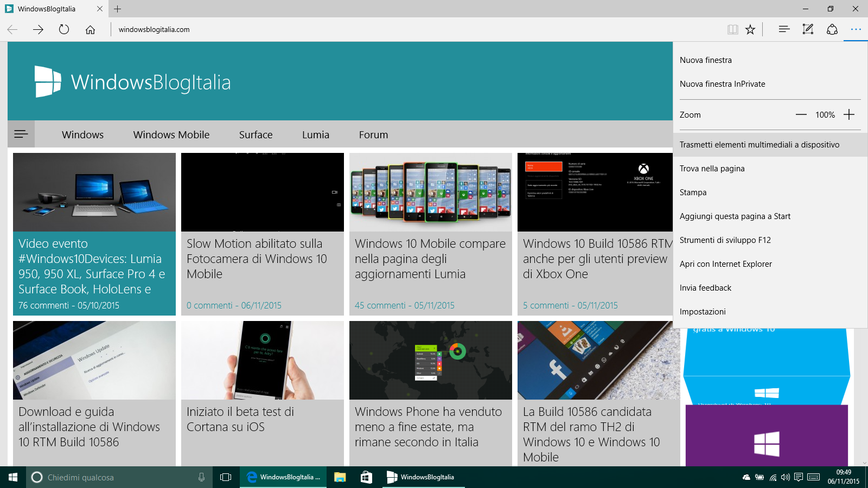The height and width of the screenshot is (488, 868).
Task: Open Slow Motion abilitato article title
Action: [x=257, y=259]
